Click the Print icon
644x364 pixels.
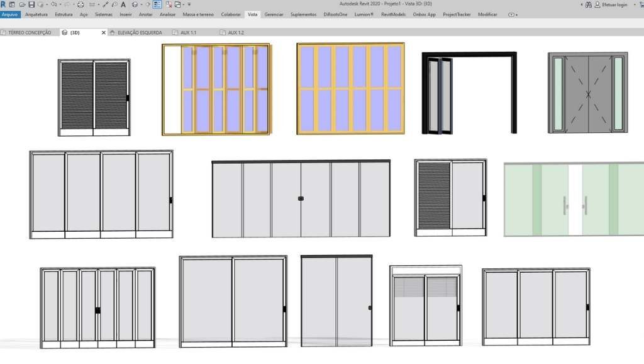coord(80,4)
